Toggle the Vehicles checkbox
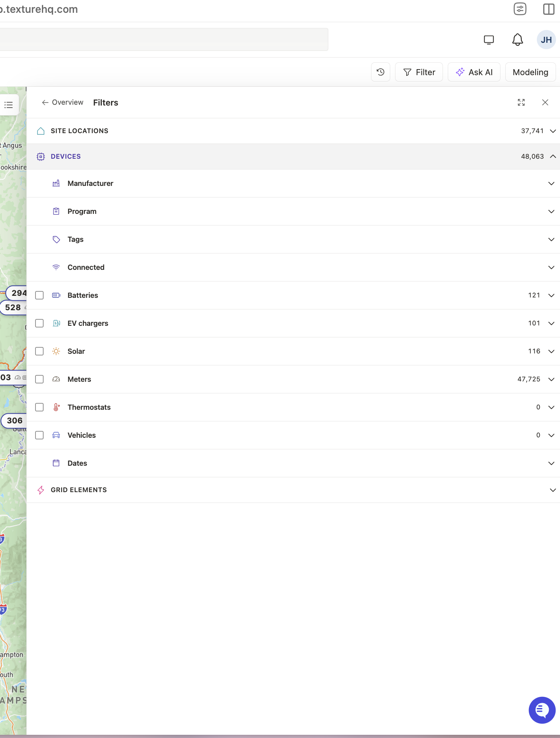560x738 pixels. (39, 435)
